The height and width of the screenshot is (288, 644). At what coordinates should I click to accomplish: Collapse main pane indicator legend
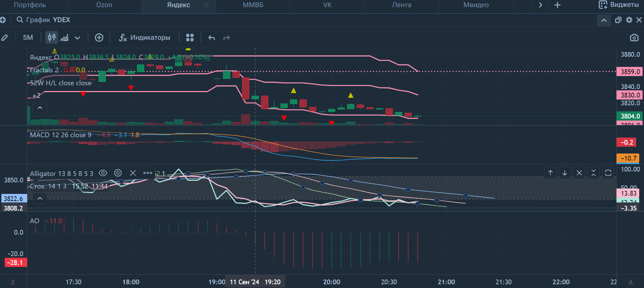pyautogui.click(x=40, y=108)
